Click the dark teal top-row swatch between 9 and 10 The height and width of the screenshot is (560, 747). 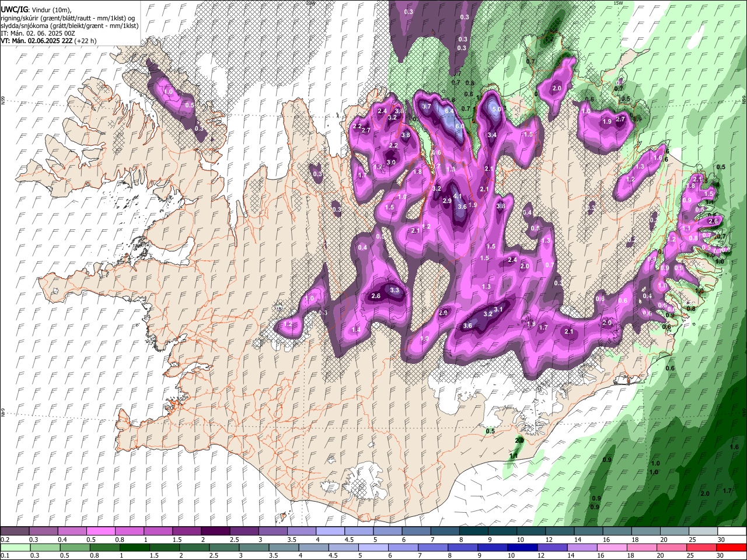(x=502, y=531)
